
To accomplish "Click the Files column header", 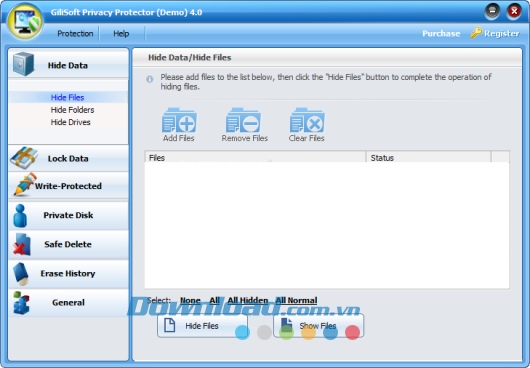I will coord(255,157).
